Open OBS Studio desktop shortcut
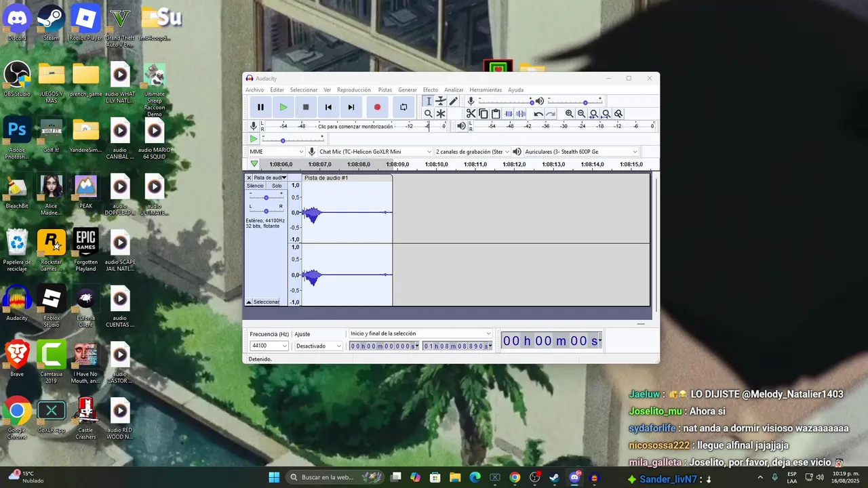The width and height of the screenshot is (868, 488). (17, 80)
